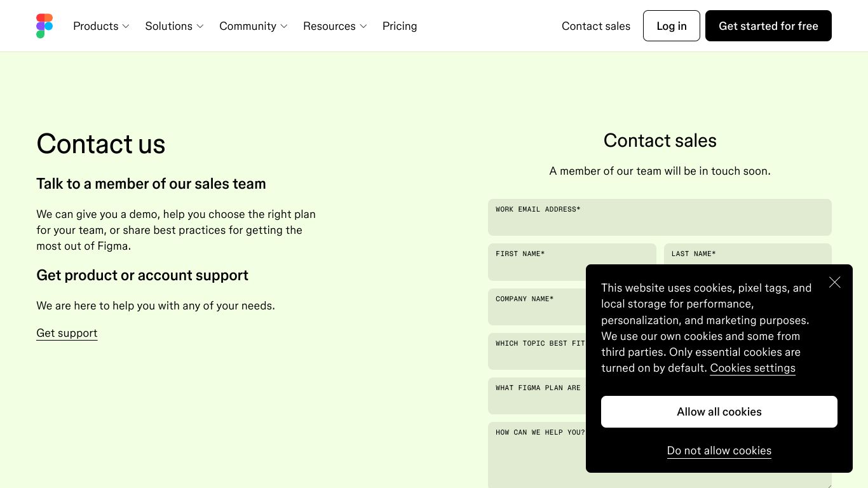Click Contact sales in header
Image resolution: width=868 pixels, height=488 pixels.
click(x=596, y=26)
